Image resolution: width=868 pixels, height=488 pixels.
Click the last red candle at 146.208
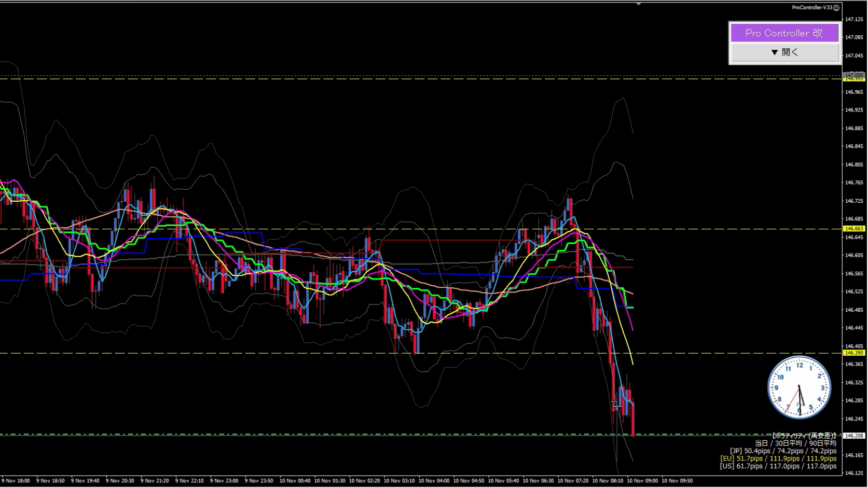click(x=633, y=419)
